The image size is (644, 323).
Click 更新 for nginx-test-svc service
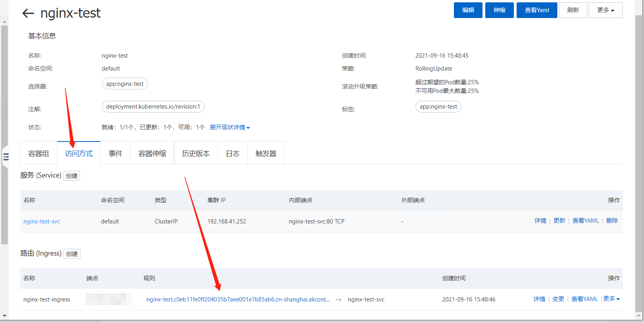(x=559, y=221)
